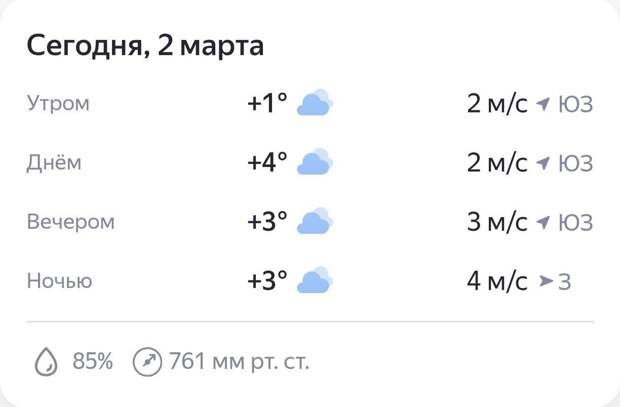Click the 4 м/с night wind speed

point(497,281)
